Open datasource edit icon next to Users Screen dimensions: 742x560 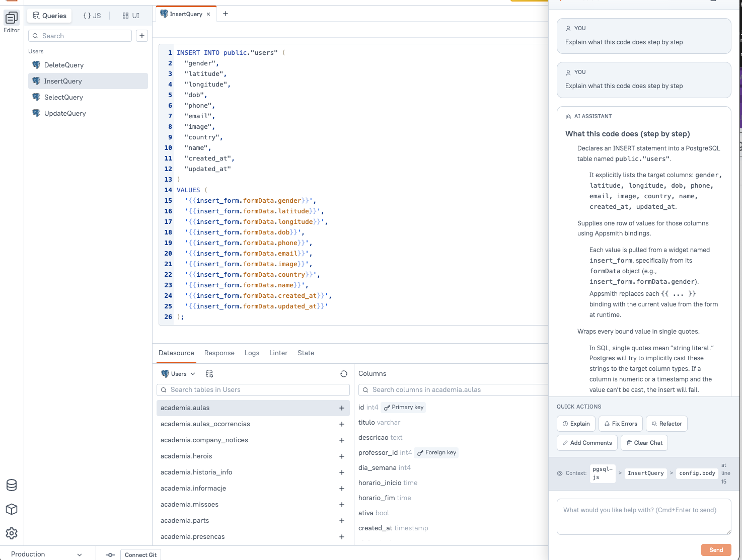pos(209,374)
